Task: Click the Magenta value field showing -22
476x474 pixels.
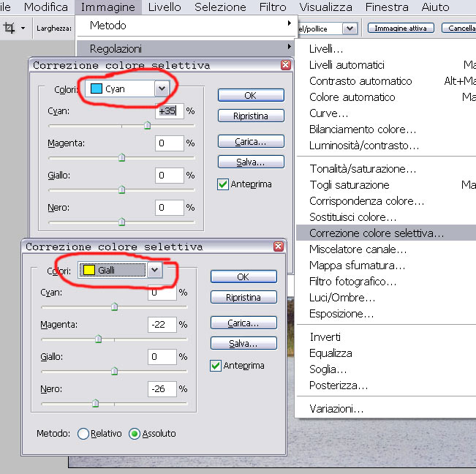Action: click(x=162, y=324)
